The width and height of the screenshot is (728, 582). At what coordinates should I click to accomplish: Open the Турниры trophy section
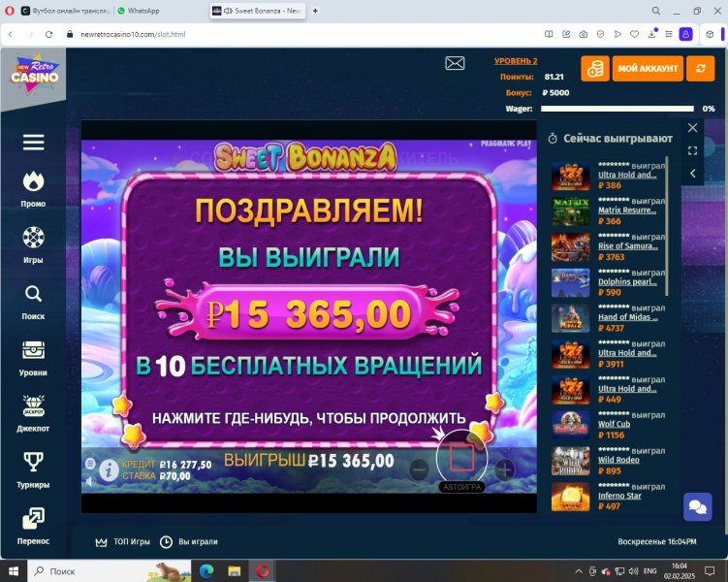pos(33,470)
